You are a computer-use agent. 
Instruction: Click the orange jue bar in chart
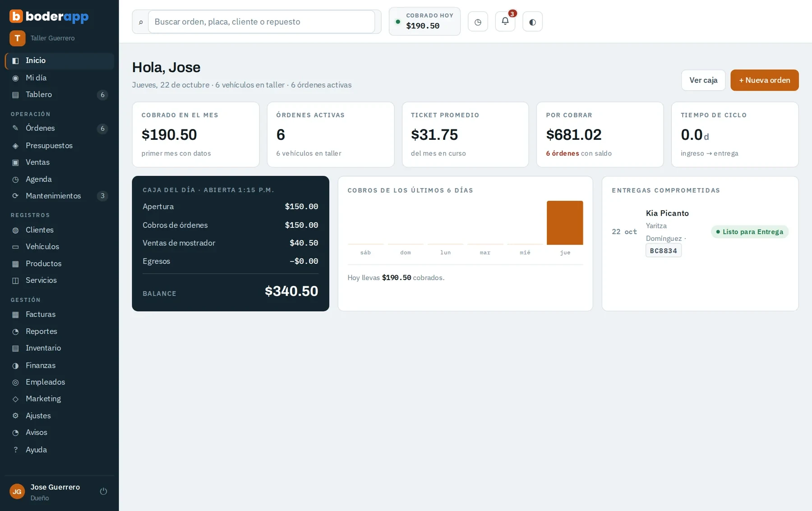(x=565, y=223)
